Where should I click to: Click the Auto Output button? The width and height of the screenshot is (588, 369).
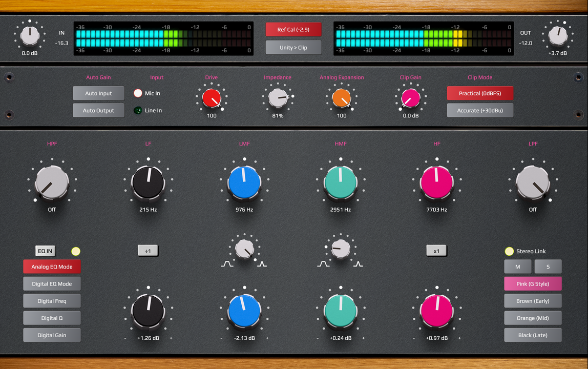[98, 110]
